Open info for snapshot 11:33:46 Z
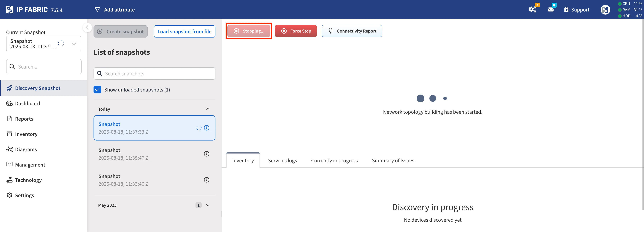This screenshot has width=644, height=232. (206, 180)
